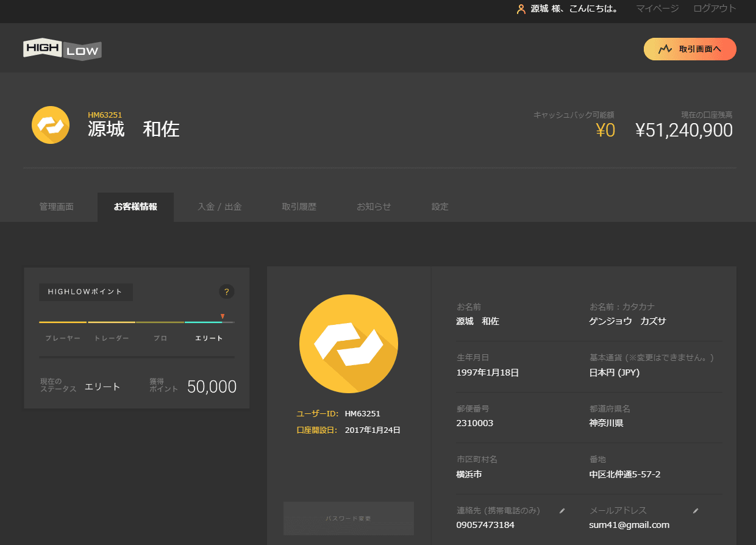The width and height of the screenshot is (756, 545).
Task: Click the header account ID HM63251
Action: (x=105, y=115)
